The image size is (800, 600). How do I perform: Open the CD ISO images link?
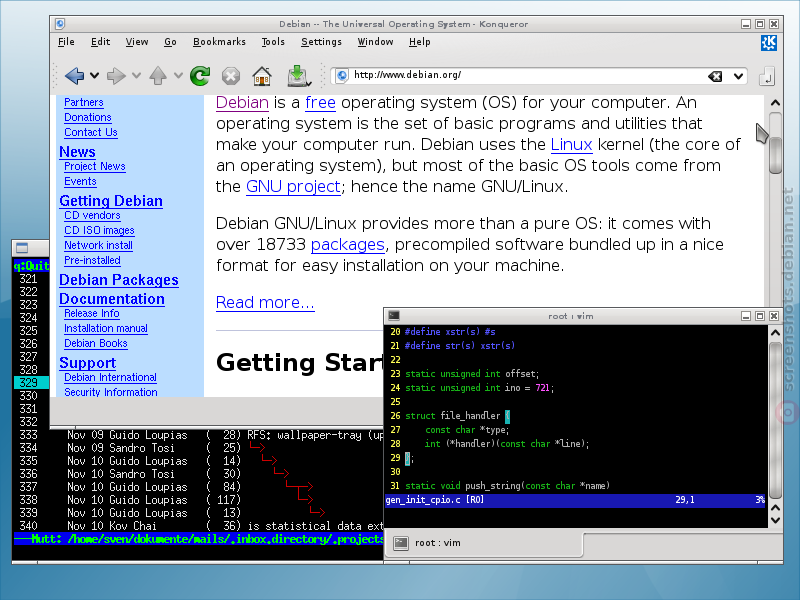(x=99, y=230)
